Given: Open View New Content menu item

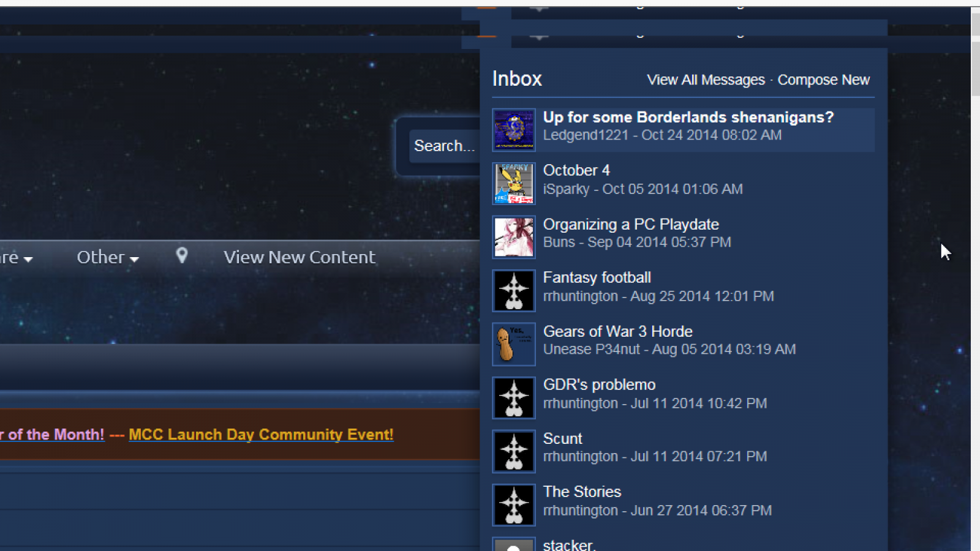Looking at the screenshot, I should pos(299,257).
